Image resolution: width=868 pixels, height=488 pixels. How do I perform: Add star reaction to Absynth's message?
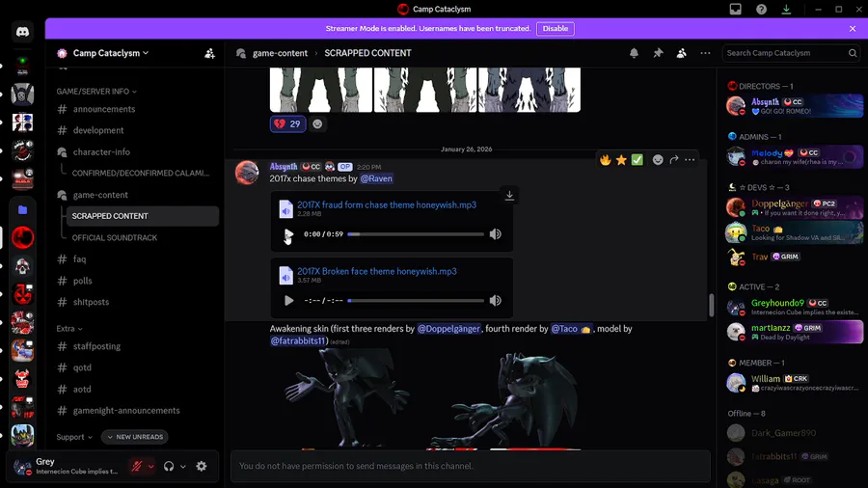click(621, 160)
